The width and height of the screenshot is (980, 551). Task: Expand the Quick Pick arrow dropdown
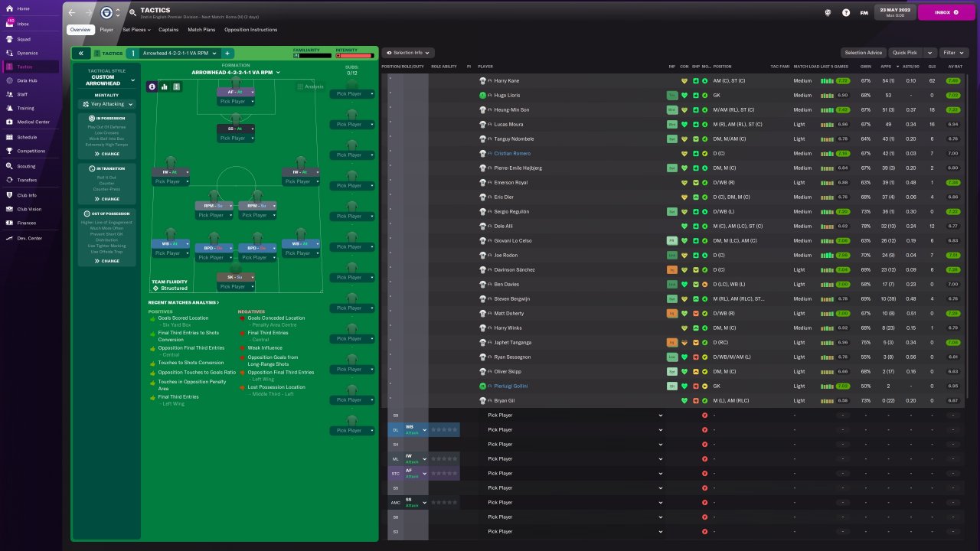click(930, 53)
